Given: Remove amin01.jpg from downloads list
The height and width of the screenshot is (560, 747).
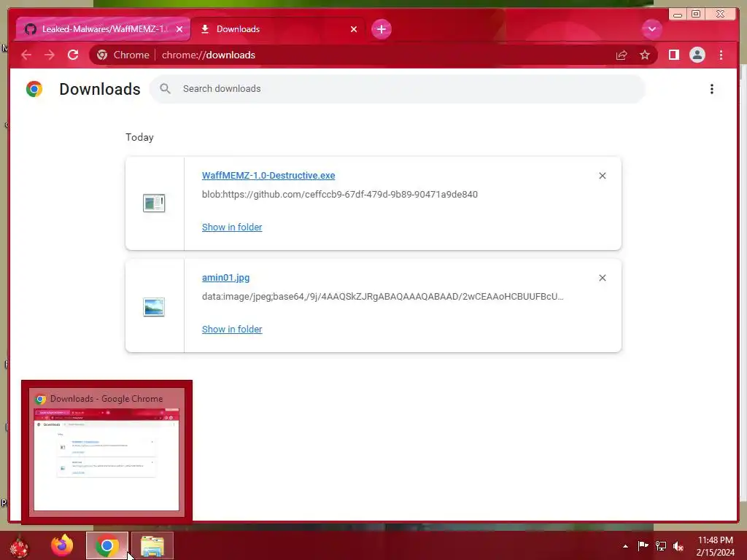Looking at the screenshot, I should (x=602, y=278).
